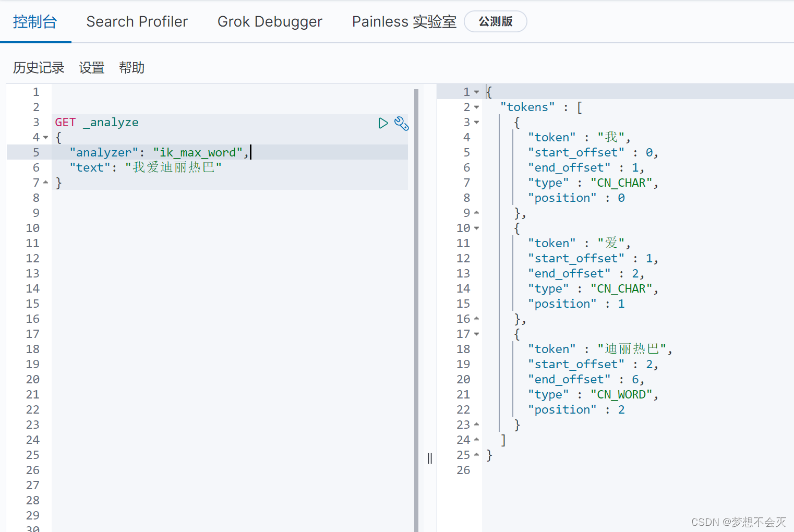Click the "text": "我爱迪丽热巴" line
This screenshot has width=794, height=532.
(146, 167)
